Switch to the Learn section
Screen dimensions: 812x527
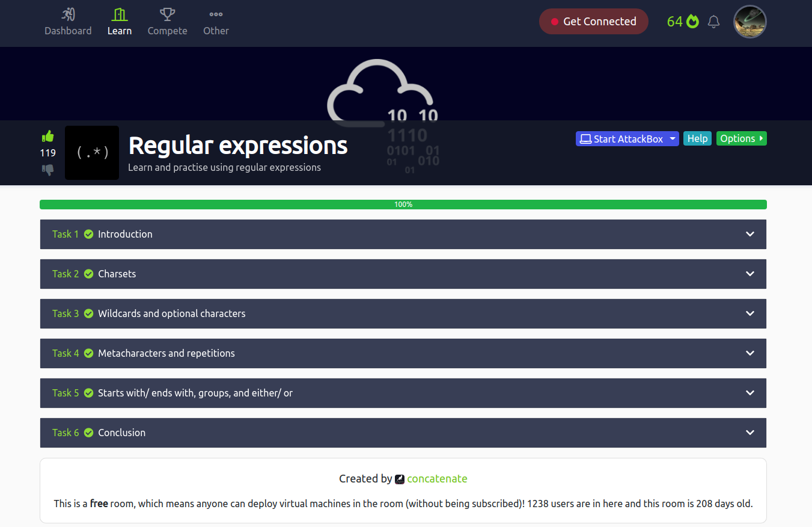point(119,21)
